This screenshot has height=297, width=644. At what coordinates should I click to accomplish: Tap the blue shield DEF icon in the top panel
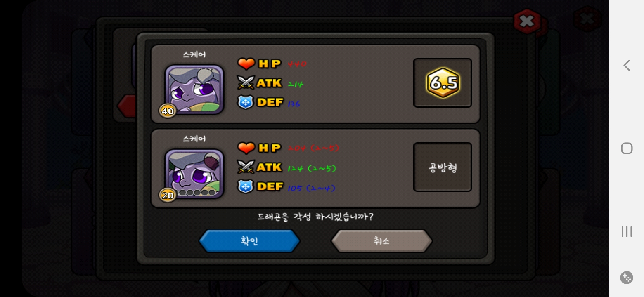246,102
